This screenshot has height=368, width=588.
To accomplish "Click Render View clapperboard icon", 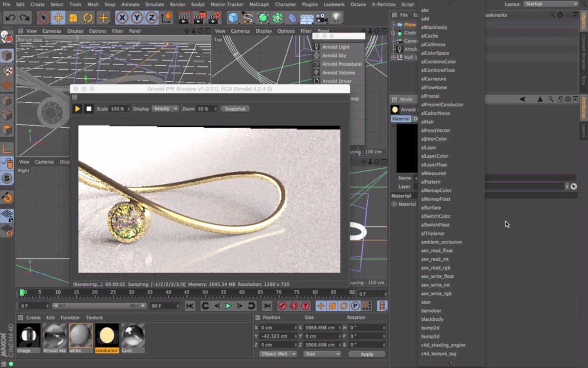I will (184, 18).
